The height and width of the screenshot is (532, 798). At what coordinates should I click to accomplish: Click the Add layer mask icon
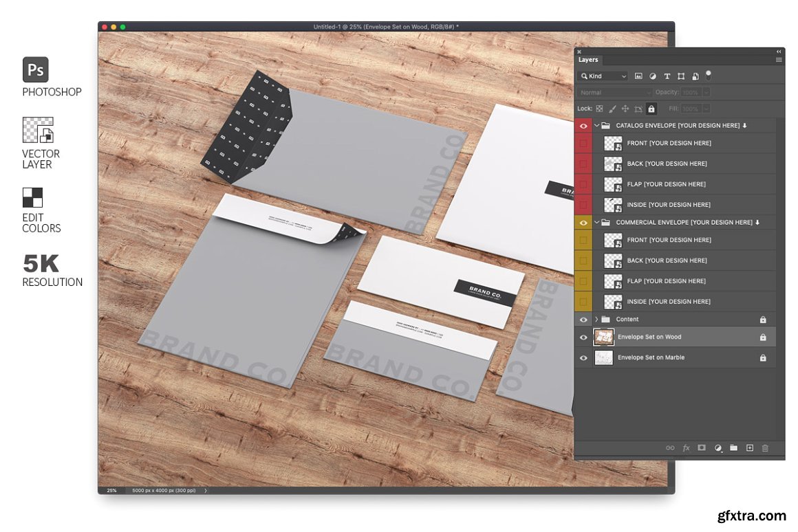click(x=702, y=448)
